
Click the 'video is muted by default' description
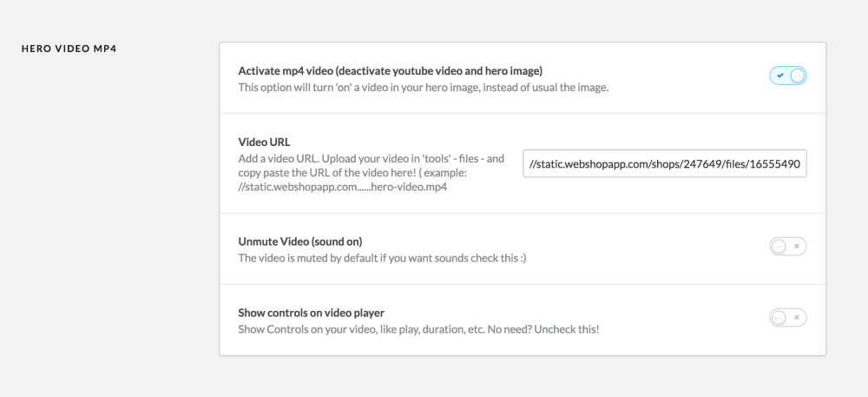pos(382,258)
